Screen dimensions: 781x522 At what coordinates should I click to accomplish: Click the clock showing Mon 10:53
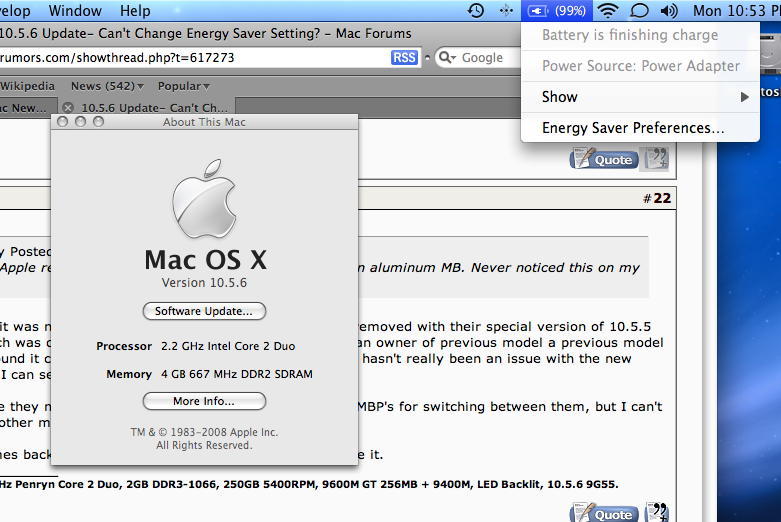[736, 10]
